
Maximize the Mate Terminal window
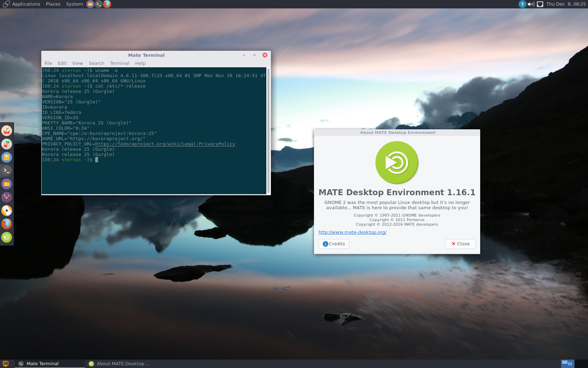pyautogui.click(x=254, y=55)
